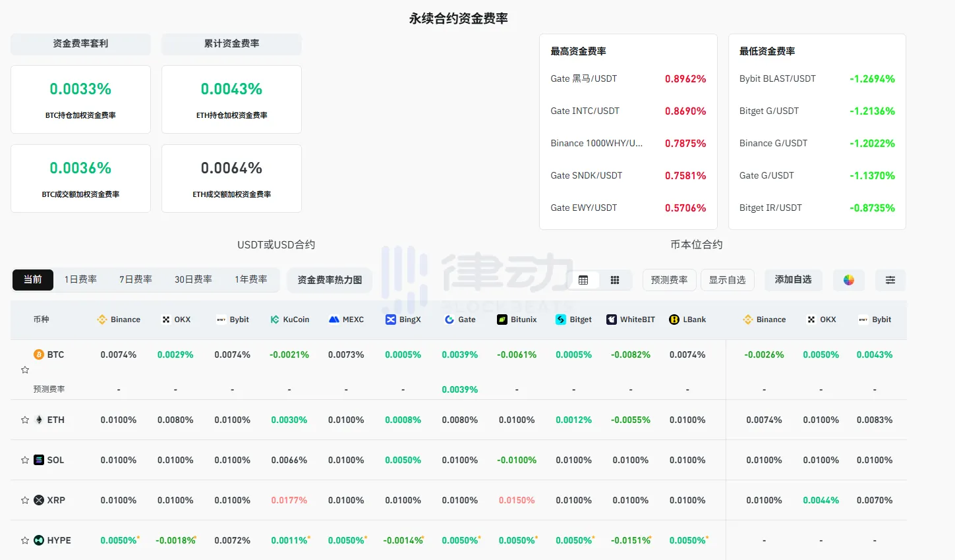Click the Binance exchange icon in the header
The width and height of the screenshot is (955, 560).
pos(102,320)
